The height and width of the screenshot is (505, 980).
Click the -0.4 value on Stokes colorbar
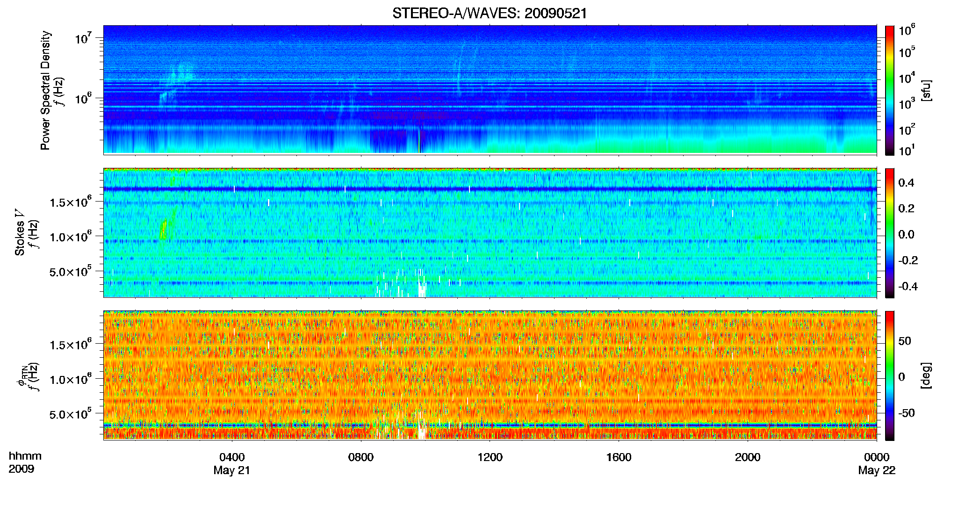(x=908, y=286)
